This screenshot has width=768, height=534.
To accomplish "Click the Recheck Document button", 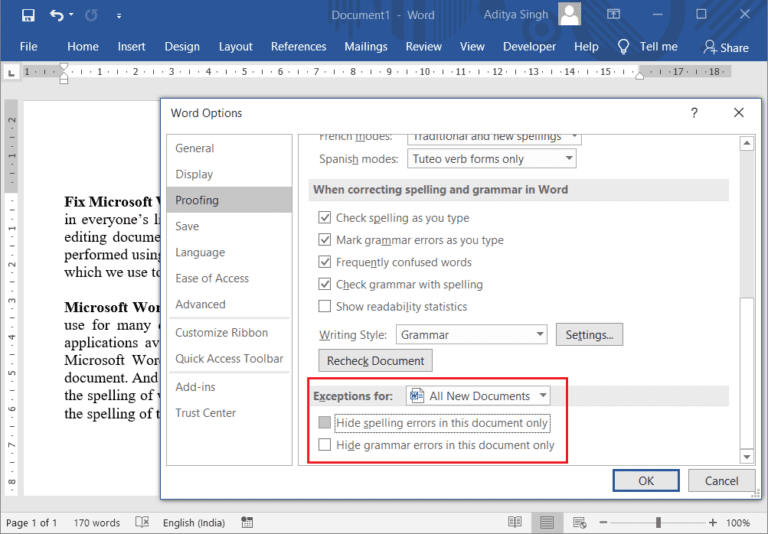I will (375, 361).
